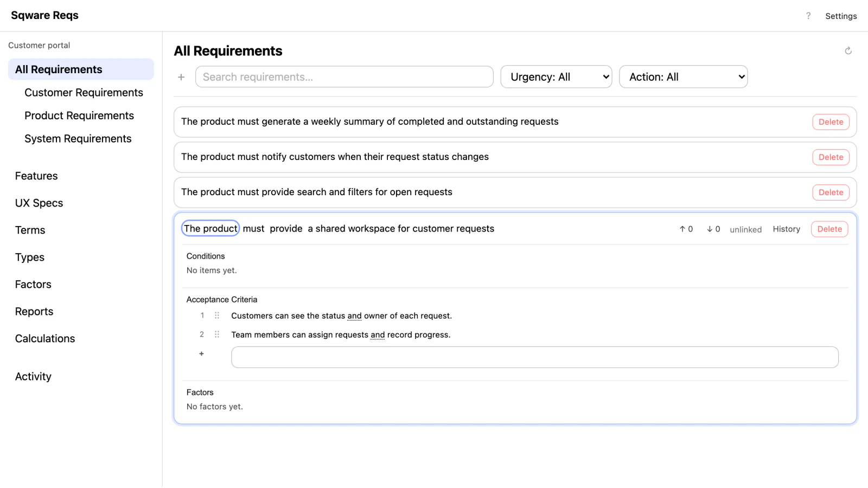Image resolution: width=868 pixels, height=488 pixels.
Task: Grab drag handle of acceptance criterion 1
Action: tap(217, 316)
